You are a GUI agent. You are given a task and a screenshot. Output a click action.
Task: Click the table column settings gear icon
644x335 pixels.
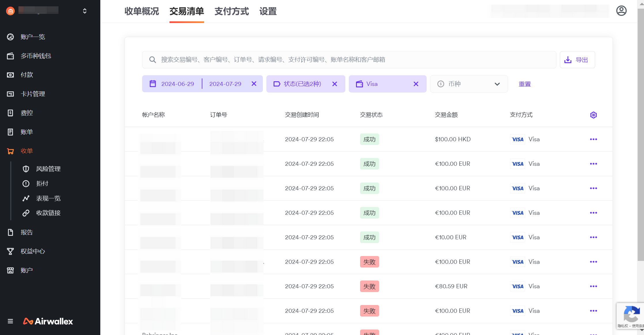click(x=593, y=115)
